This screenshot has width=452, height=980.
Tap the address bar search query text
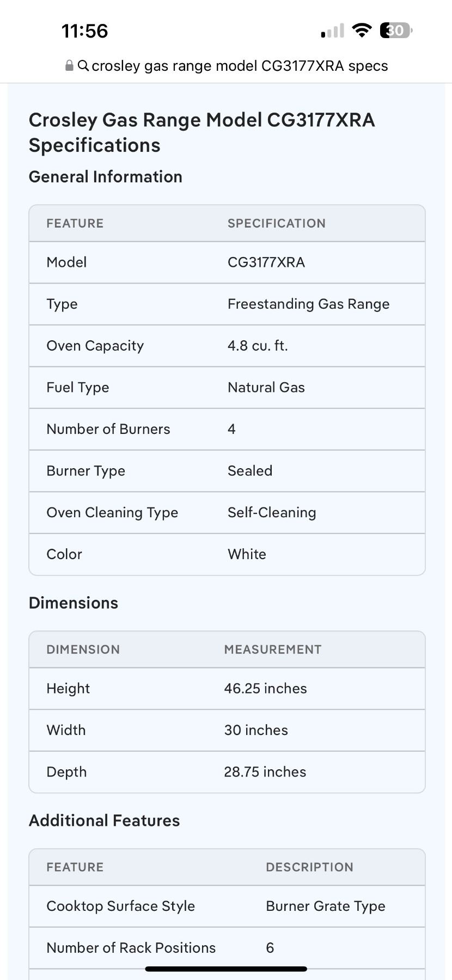pyautogui.click(x=240, y=66)
